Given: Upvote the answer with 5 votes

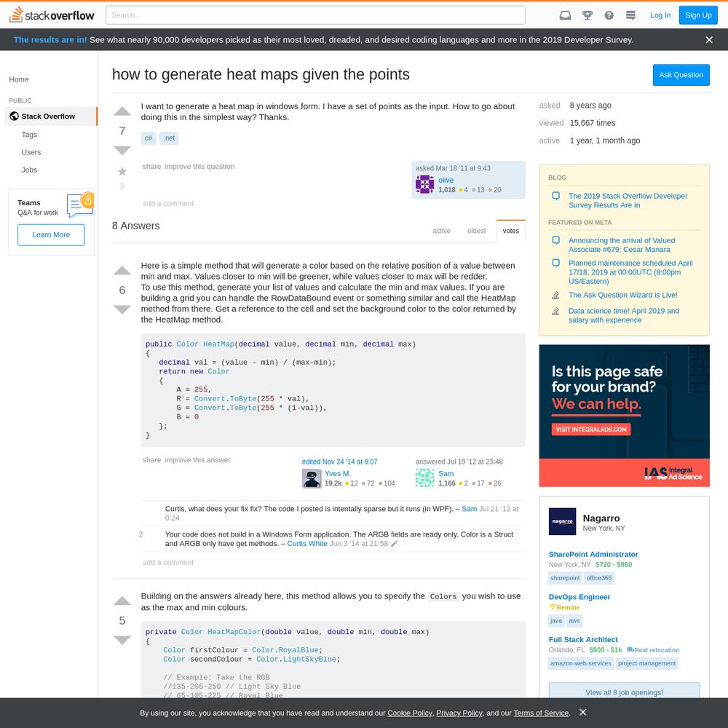Looking at the screenshot, I should click(122, 601).
